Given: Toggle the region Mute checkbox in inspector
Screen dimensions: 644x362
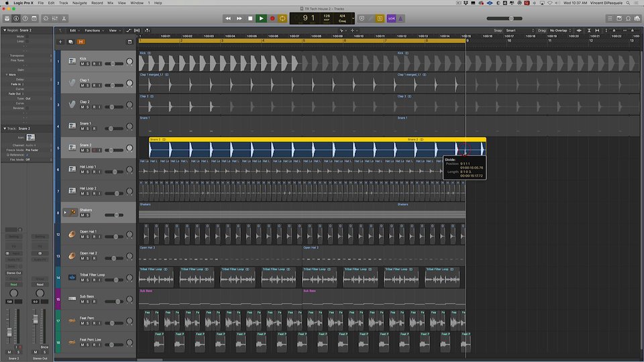Looking at the screenshot, I should click(27, 36).
